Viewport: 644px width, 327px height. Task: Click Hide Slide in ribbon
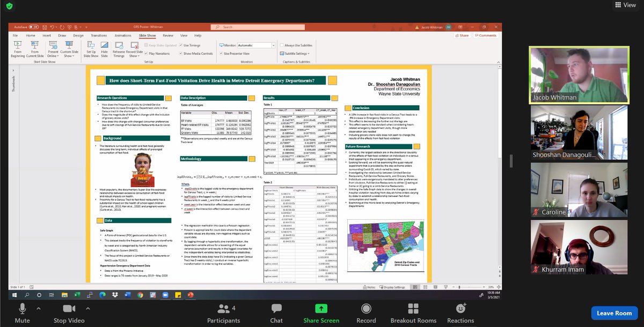[104, 48]
